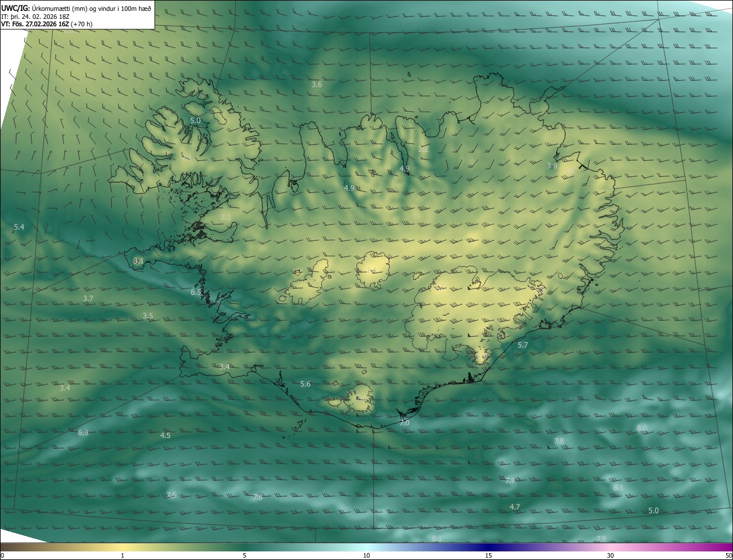Click the 8.0 value label on the map
Image resolution: width=733 pixels, height=560 pixels.
[642, 428]
